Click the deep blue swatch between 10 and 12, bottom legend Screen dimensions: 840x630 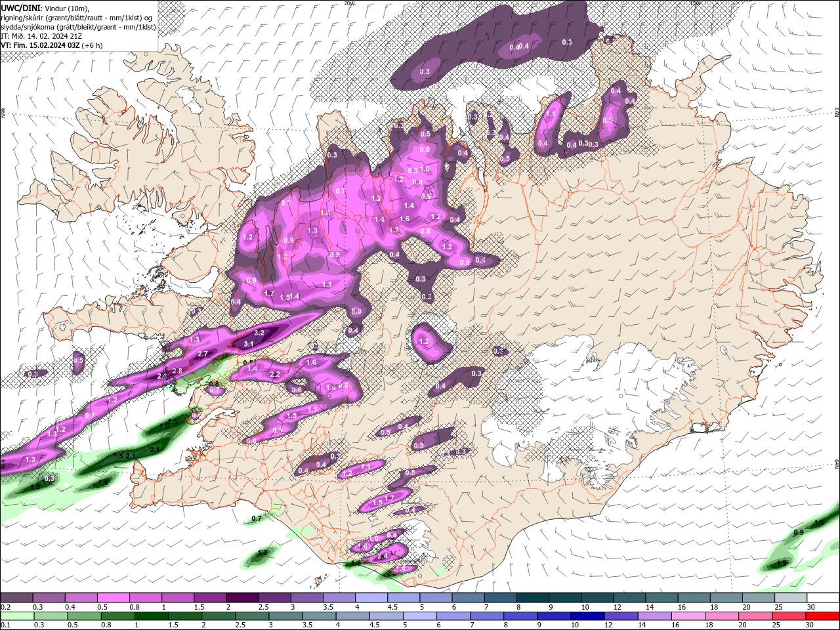(587, 616)
